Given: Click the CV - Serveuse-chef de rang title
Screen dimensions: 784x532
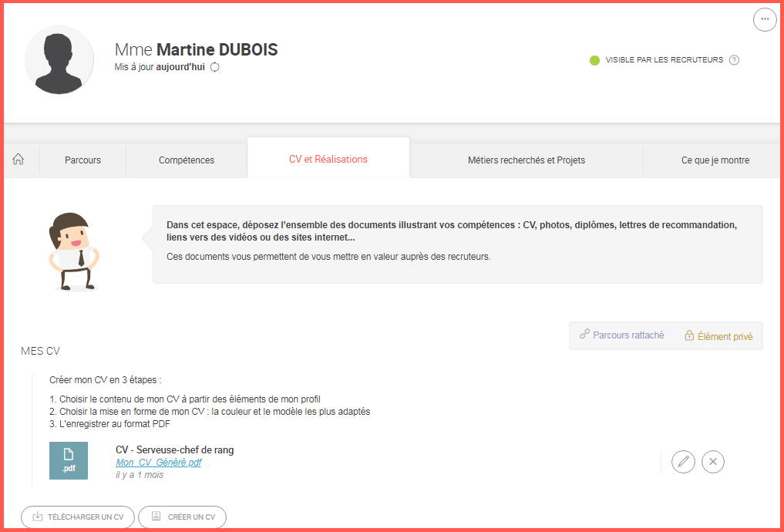Looking at the screenshot, I should 174,450.
